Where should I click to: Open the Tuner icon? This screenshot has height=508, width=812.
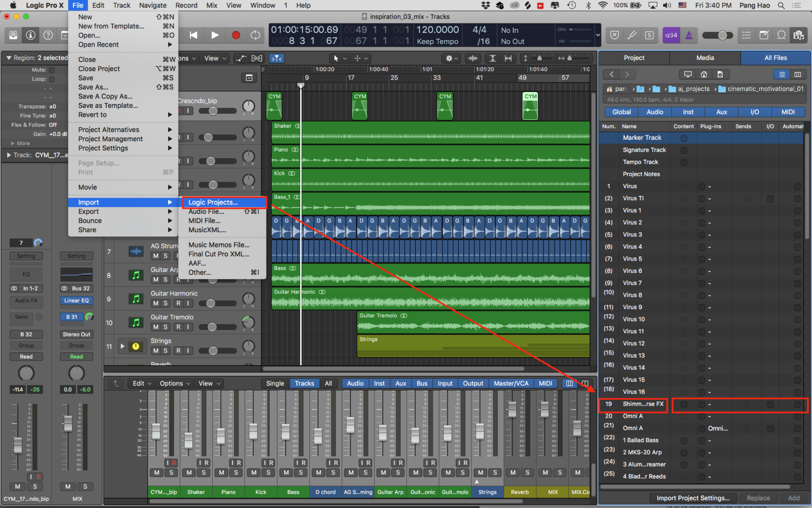pos(632,35)
